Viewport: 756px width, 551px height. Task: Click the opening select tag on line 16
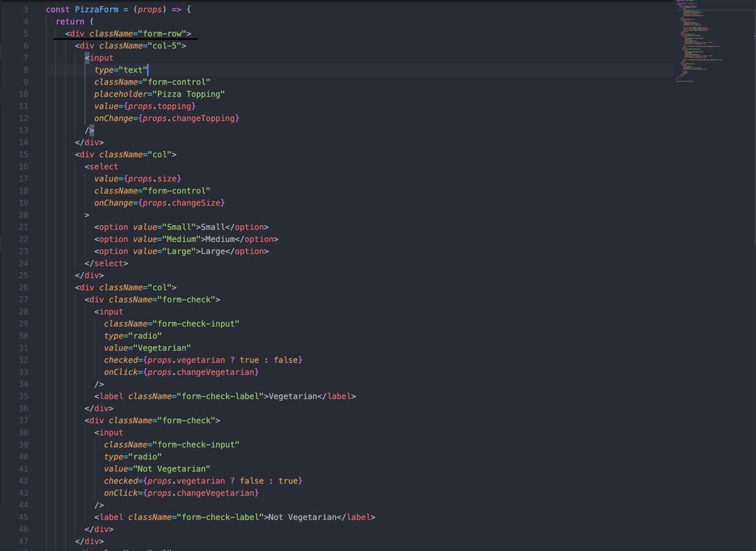(102, 166)
